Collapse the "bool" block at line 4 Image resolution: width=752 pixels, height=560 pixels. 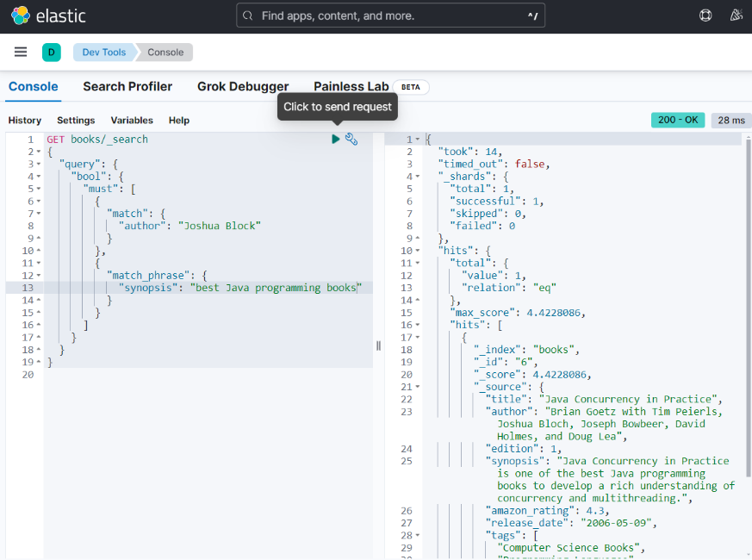click(x=39, y=177)
